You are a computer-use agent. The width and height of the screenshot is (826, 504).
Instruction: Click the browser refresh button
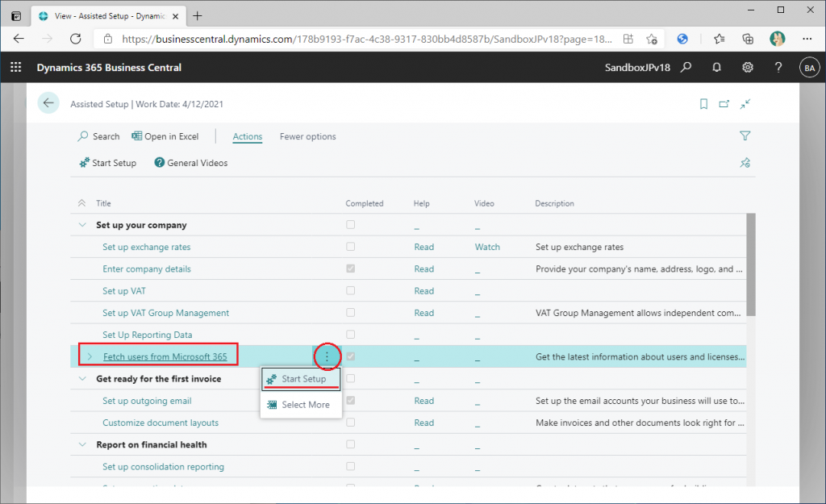coord(76,39)
